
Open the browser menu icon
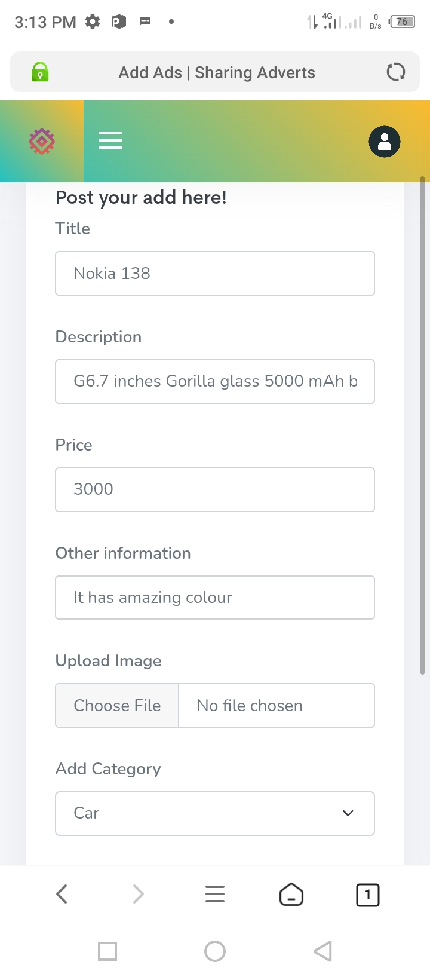215,894
